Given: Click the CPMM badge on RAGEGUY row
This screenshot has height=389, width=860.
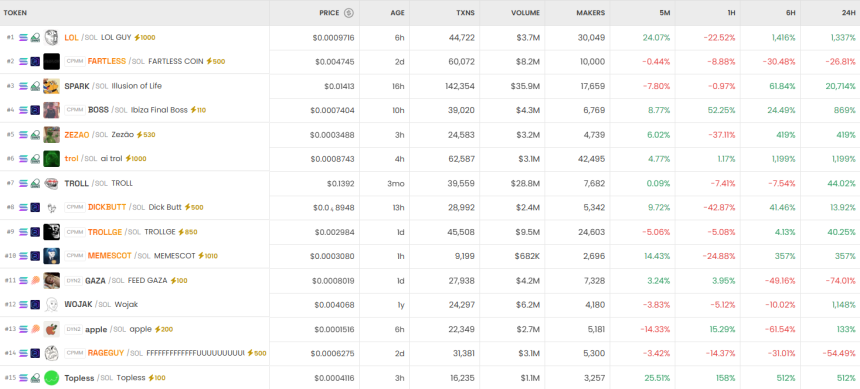Looking at the screenshot, I should click(75, 353).
